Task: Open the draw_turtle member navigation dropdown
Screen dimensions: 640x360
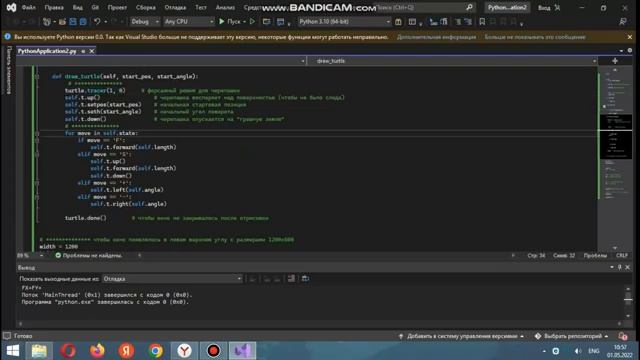Action: pyautogui.click(x=452, y=61)
